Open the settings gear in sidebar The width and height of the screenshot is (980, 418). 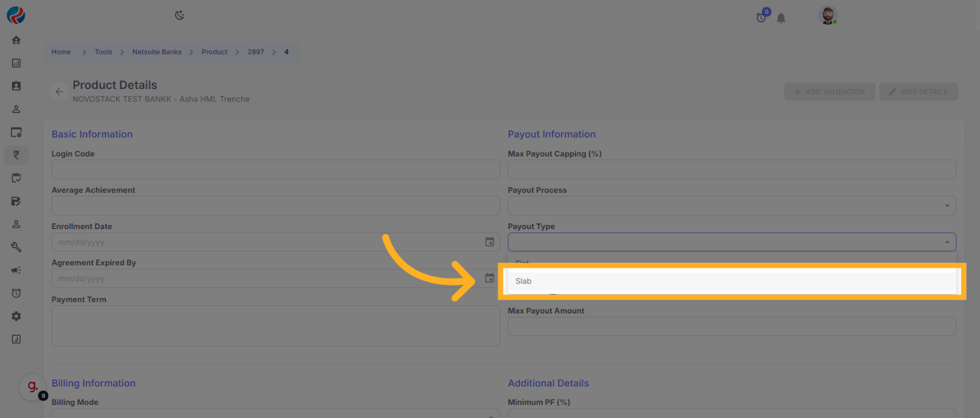(x=16, y=316)
